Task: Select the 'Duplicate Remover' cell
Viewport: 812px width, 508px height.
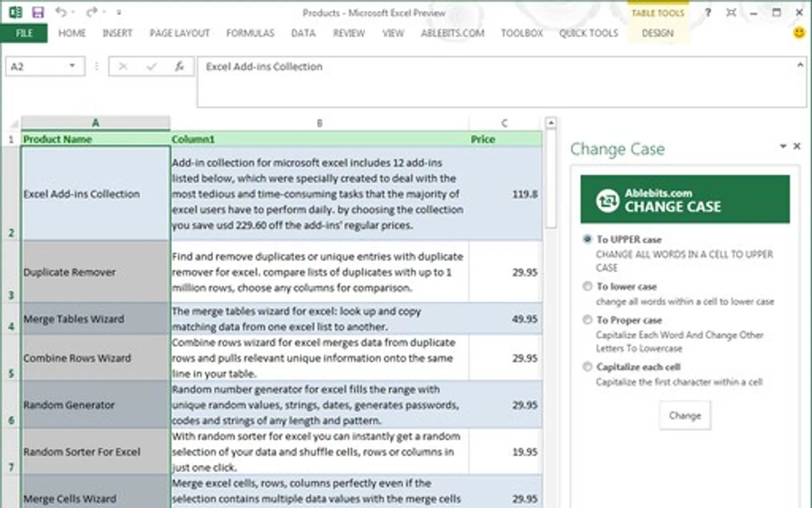Action: (x=95, y=272)
